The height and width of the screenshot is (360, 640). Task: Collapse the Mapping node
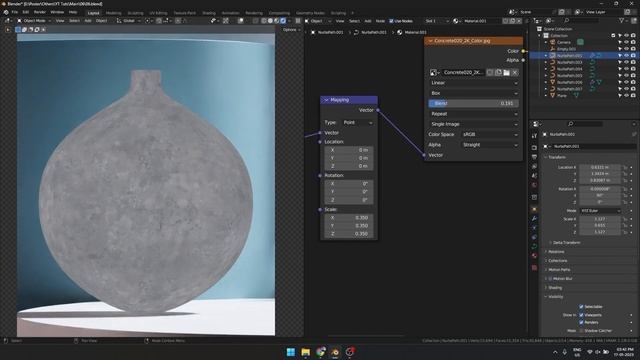[x=326, y=100]
